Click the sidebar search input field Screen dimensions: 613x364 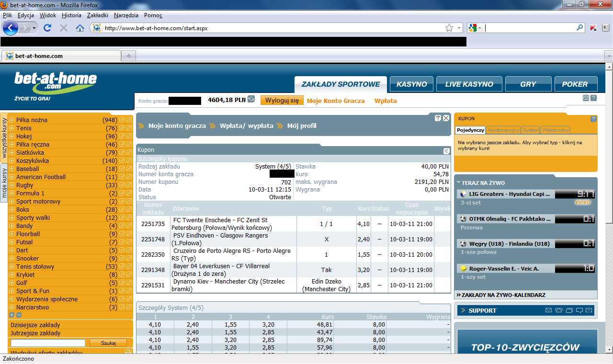47,343
